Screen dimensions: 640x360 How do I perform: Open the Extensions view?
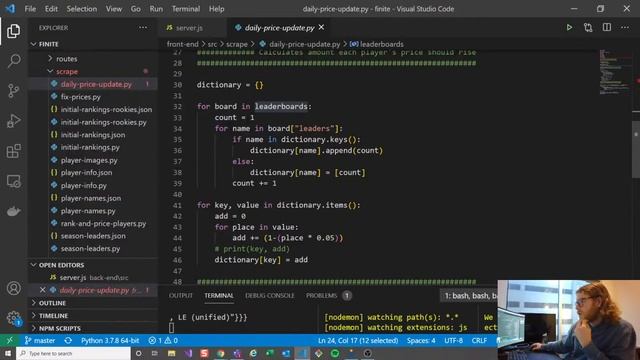pyautogui.click(x=13, y=151)
